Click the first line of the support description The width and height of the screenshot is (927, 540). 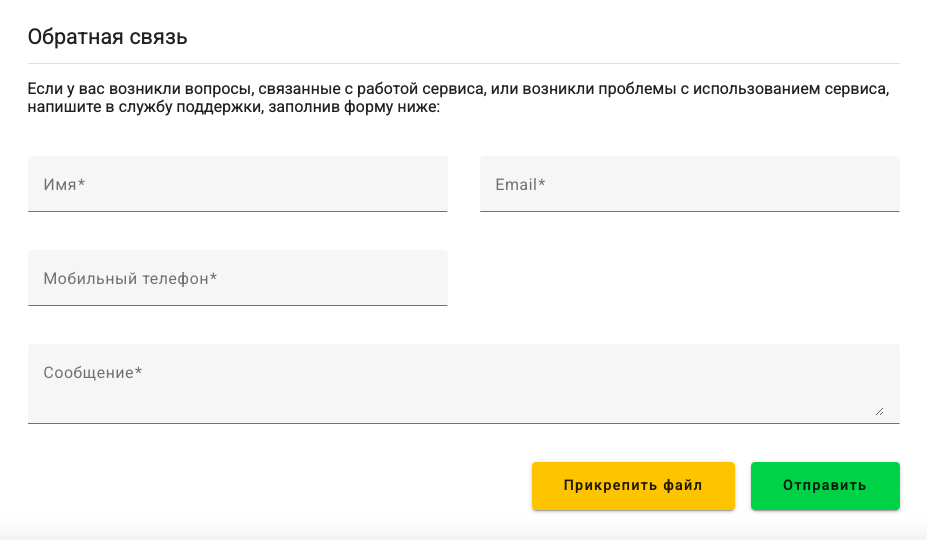click(458, 89)
